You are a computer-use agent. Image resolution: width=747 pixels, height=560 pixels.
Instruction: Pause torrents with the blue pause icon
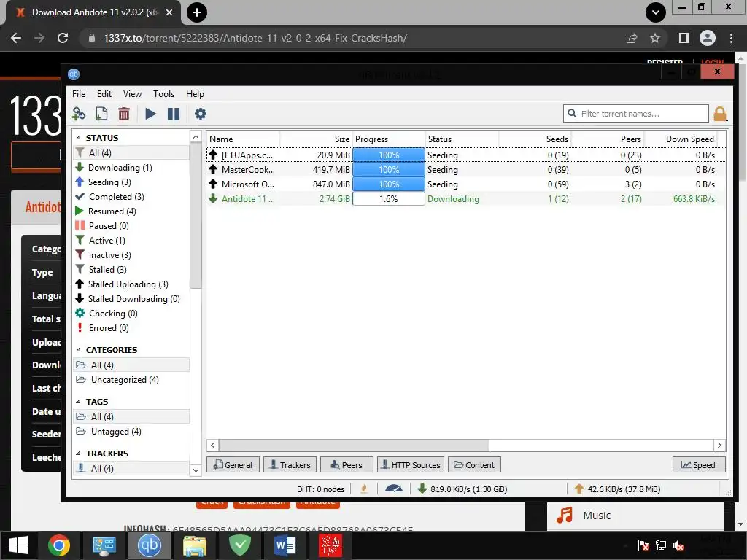click(x=174, y=114)
